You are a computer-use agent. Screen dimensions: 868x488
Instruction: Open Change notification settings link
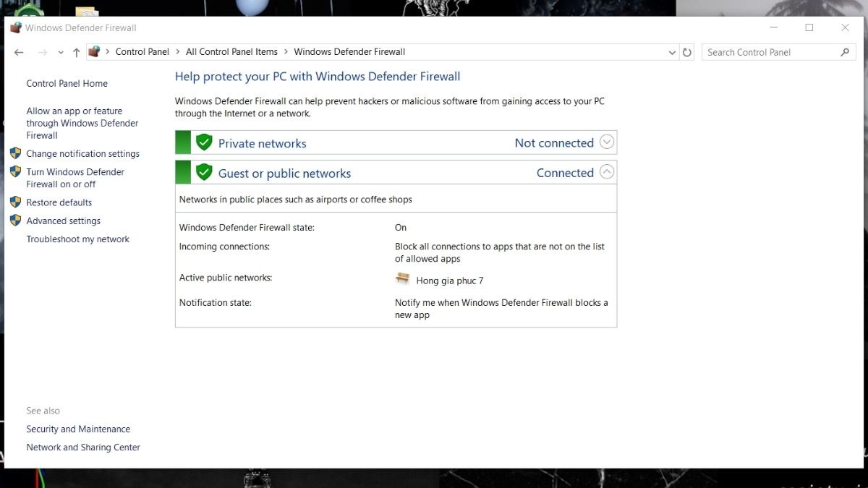click(x=83, y=154)
